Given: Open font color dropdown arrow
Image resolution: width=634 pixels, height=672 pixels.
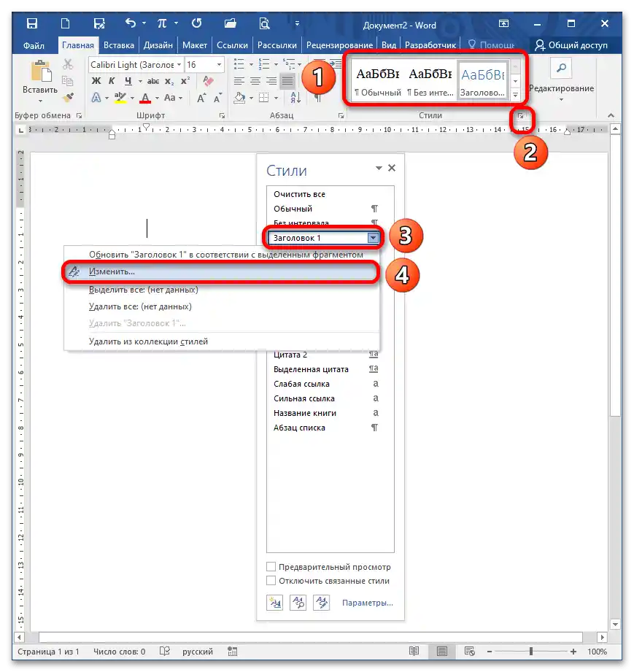Looking at the screenshot, I should tap(157, 99).
